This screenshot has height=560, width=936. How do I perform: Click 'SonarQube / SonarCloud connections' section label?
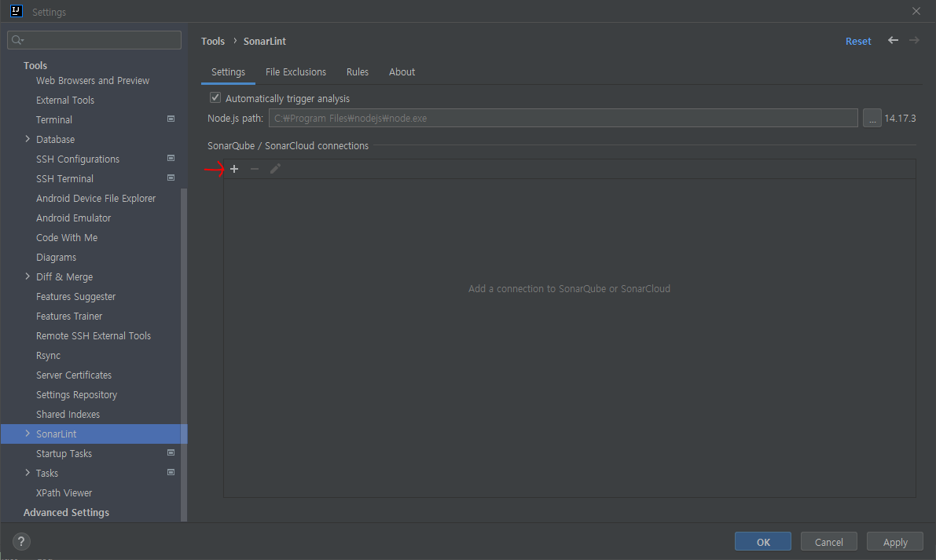[x=288, y=145]
